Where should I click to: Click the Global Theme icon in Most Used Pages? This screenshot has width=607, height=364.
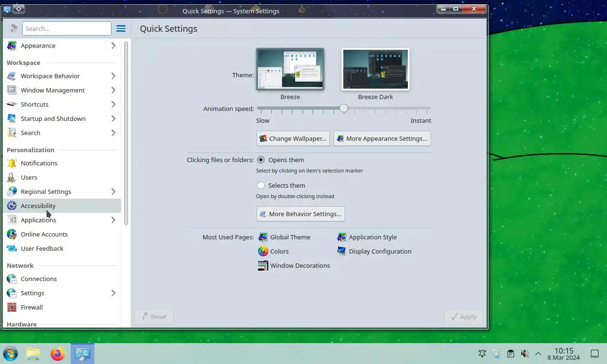pyautogui.click(x=263, y=237)
